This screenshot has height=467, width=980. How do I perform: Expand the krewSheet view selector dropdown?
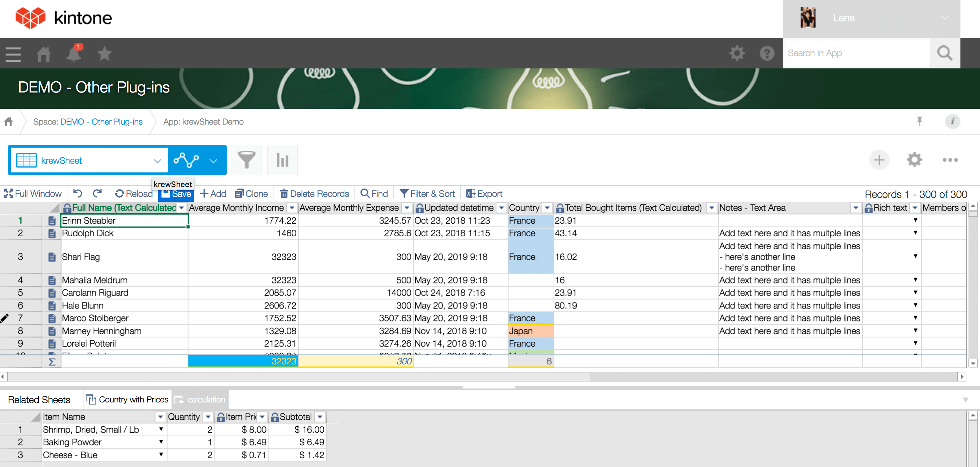pyautogui.click(x=158, y=160)
